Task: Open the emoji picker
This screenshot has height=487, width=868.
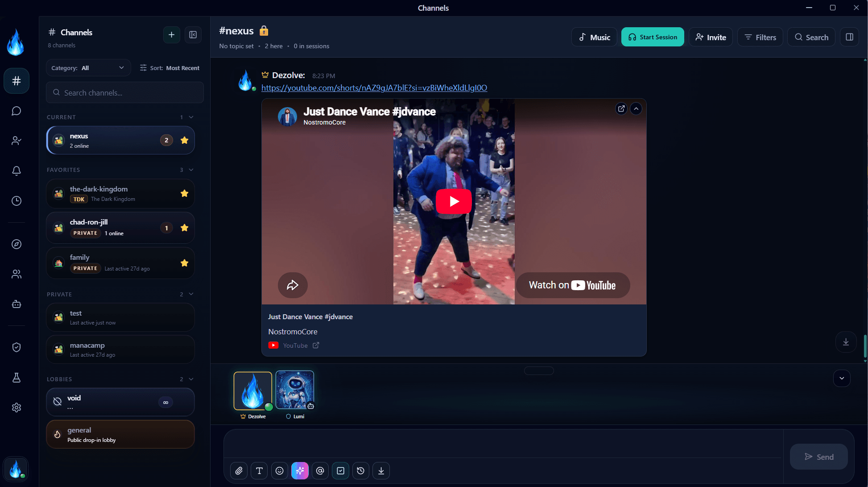Action: click(280, 470)
